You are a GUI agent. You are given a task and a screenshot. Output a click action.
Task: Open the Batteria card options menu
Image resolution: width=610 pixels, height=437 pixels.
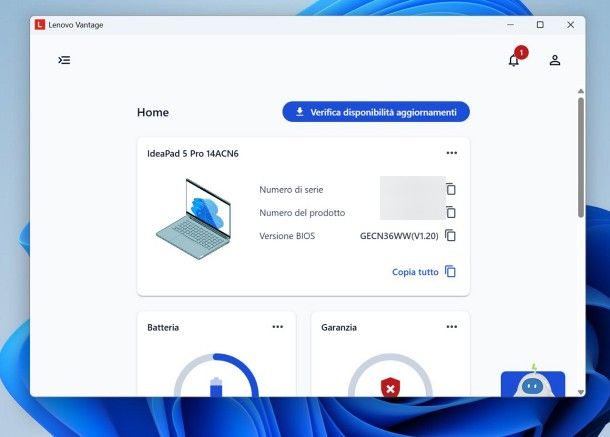pos(278,327)
